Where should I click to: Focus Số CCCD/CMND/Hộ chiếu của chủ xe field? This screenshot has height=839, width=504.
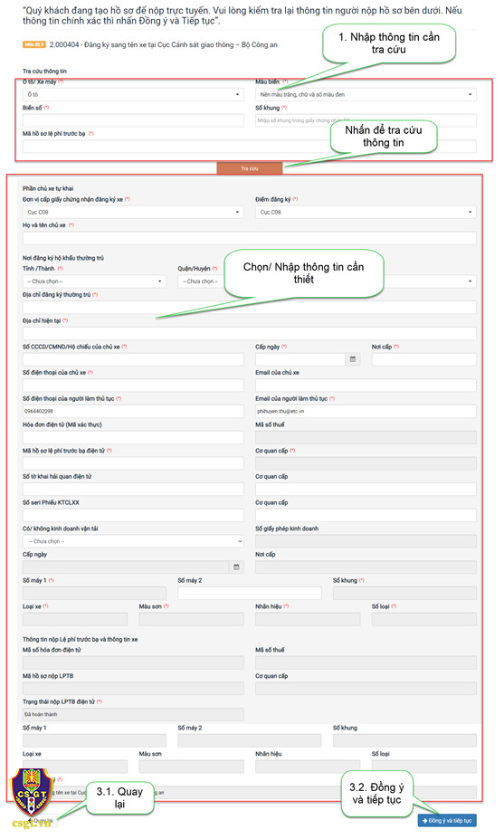click(133, 359)
